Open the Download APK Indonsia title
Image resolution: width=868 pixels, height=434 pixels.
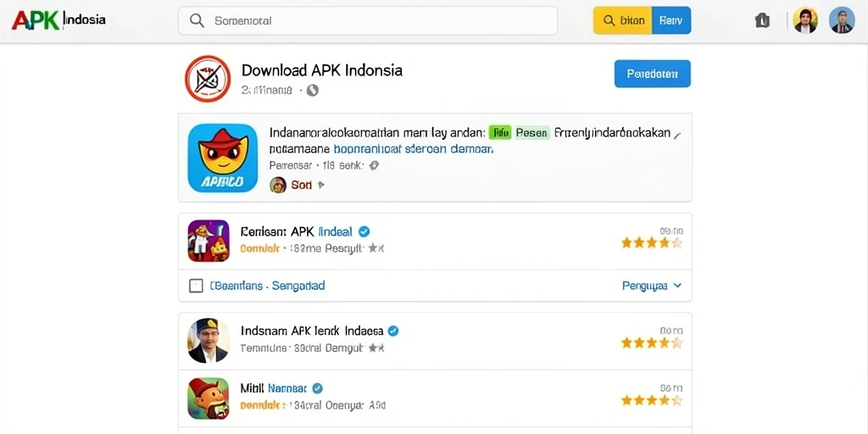click(x=322, y=70)
